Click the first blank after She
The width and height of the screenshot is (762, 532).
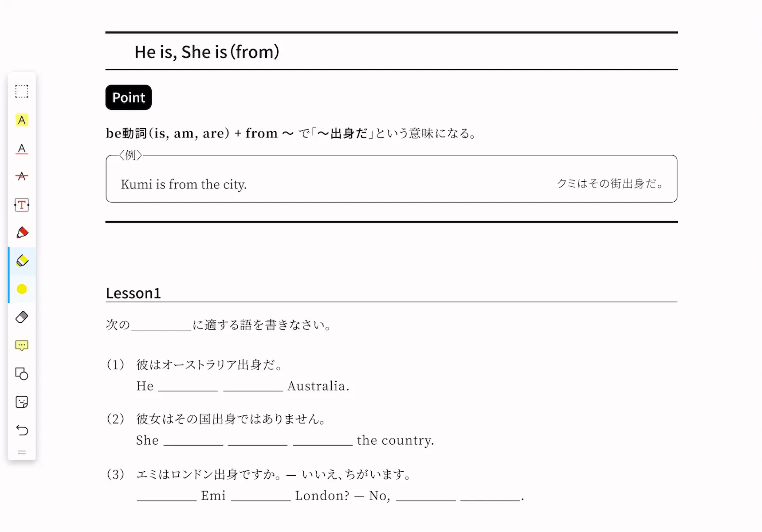tap(193, 440)
